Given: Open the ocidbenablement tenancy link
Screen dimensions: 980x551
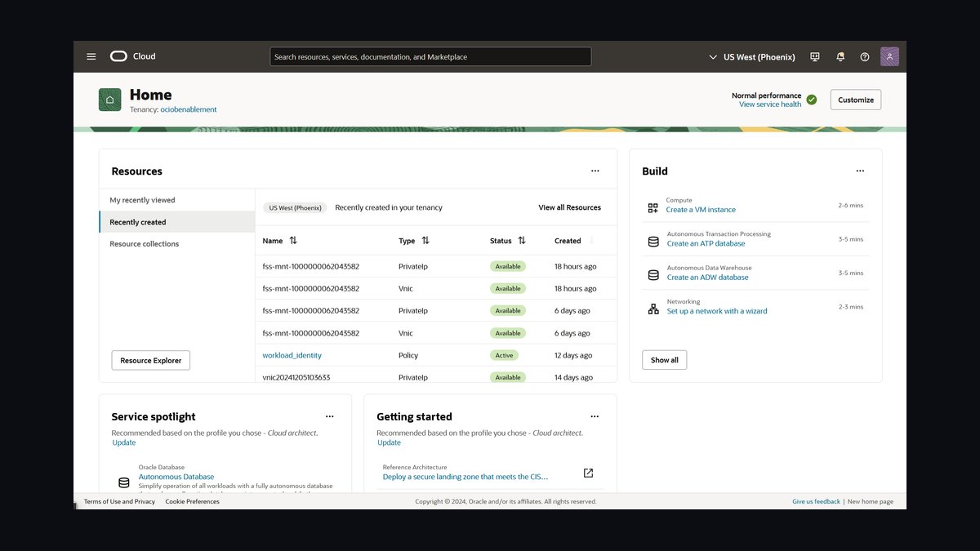Looking at the screenshot, I should (189, 109).
